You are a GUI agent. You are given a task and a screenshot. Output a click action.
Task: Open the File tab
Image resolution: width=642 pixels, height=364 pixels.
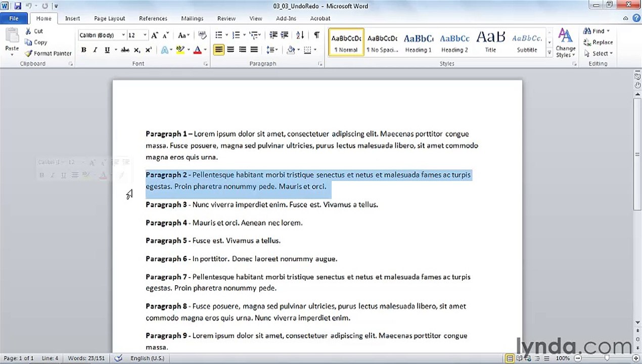click(x=14, y=18)
